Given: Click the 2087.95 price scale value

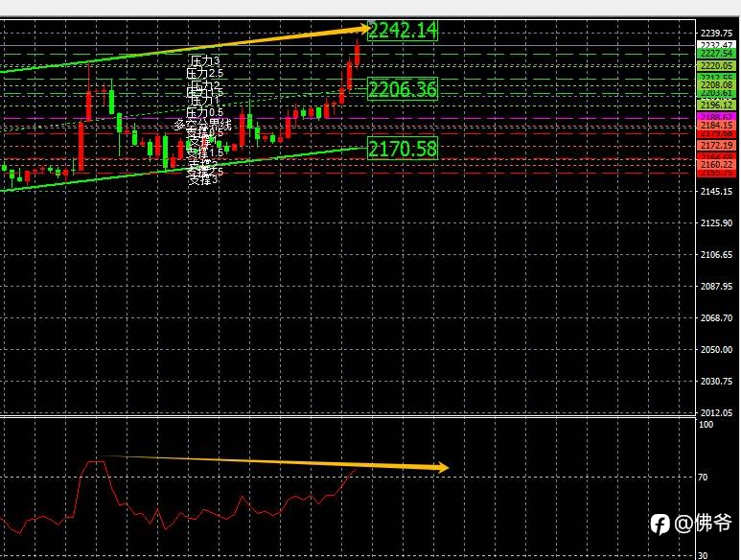Looking at the screenshot, I should (716, 287).
